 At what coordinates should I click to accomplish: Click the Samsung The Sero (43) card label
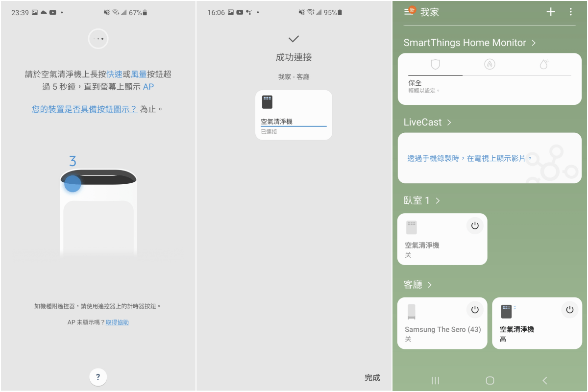click(x=443, y=330)
